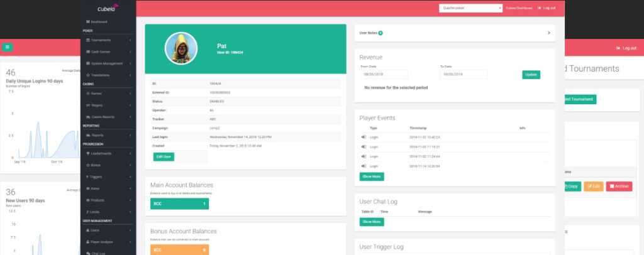The height and width of the screenshot is (255, 644).
Task: Click Pat's avatar picture
Action: point(181,48)
